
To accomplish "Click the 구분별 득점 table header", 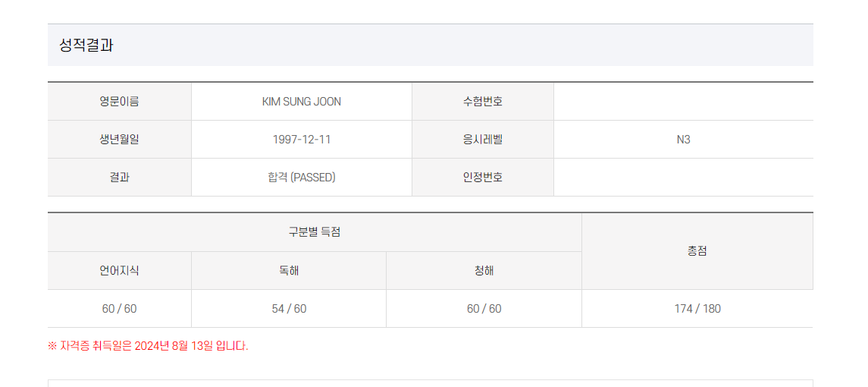I will coord(315,232).
